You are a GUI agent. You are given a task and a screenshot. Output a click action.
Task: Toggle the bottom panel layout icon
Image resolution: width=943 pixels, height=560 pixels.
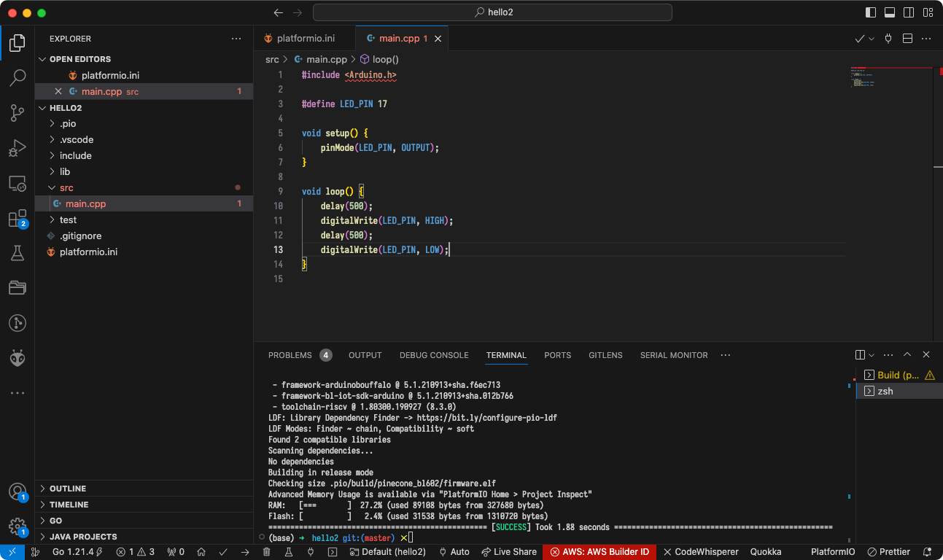click(890, 12)
